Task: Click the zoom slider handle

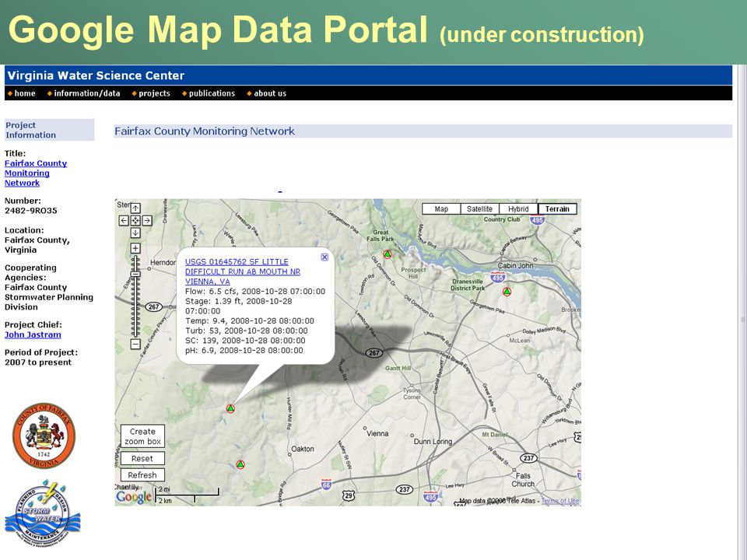Action: [x=135, y=275]
